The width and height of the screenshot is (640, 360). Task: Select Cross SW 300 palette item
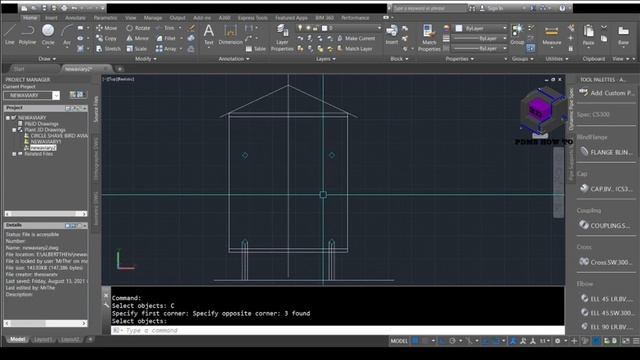tap(607, 262)
